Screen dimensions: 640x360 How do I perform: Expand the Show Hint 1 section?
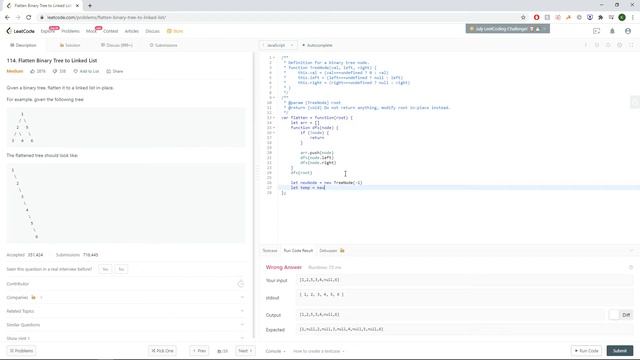click(x=126, y=338)
